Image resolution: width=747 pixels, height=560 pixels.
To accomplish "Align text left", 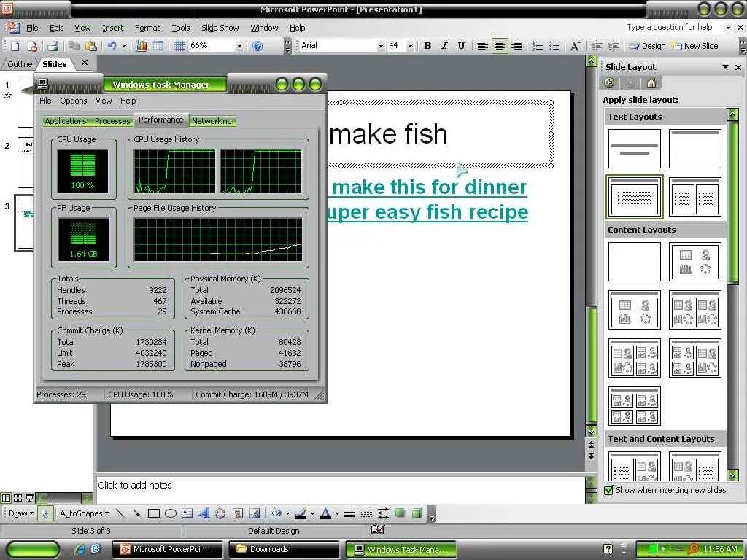I will (x=482, y=46).
